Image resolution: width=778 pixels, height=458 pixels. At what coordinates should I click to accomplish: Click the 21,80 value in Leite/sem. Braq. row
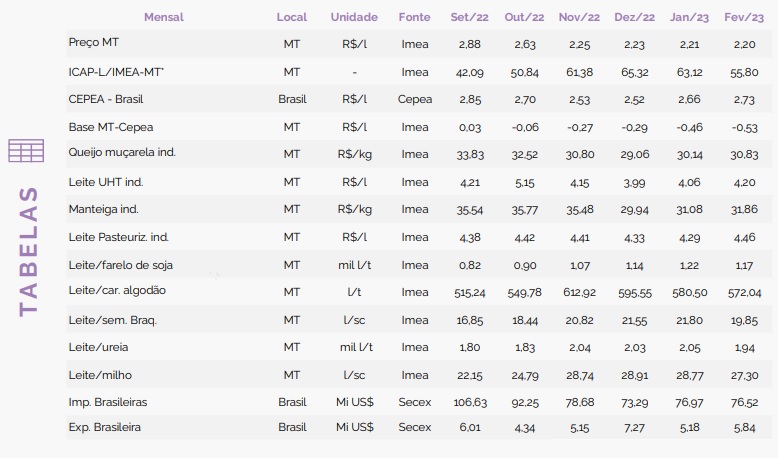tap(689, 321)
